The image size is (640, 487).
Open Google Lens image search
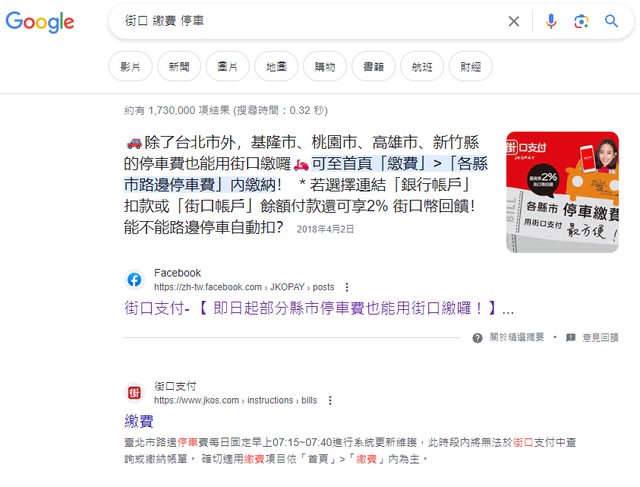581,21
